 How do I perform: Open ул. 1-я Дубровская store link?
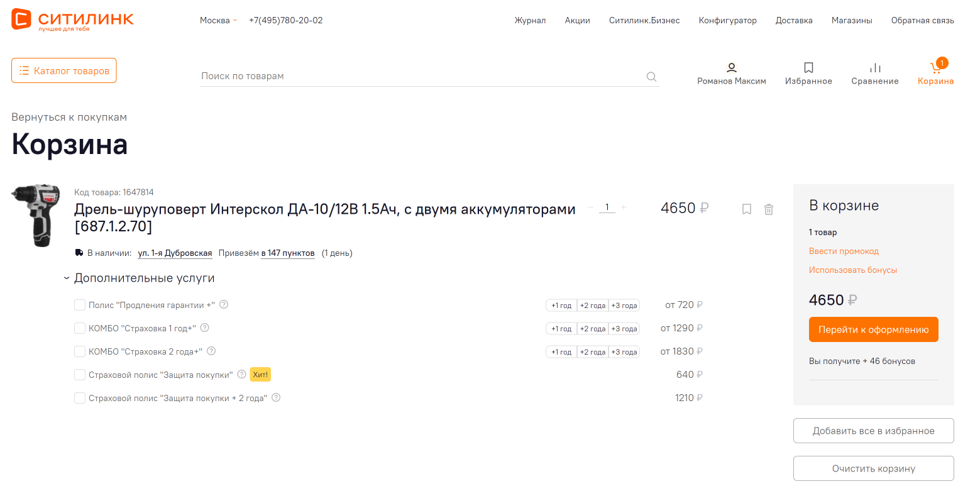pyautogui.click(x=175, y=253)
